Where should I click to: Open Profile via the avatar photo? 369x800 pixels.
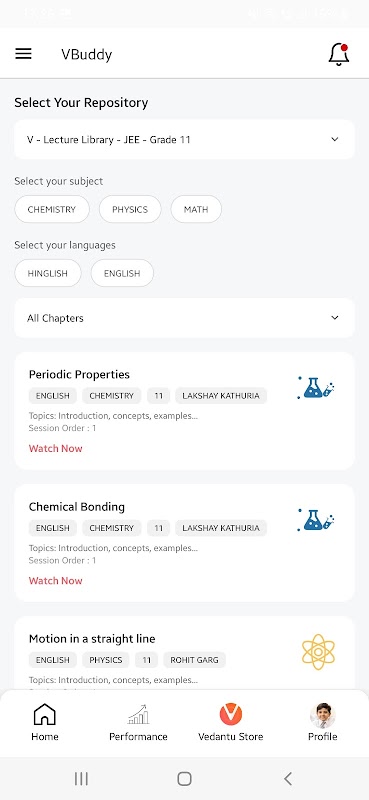click(x=323, y=715)
